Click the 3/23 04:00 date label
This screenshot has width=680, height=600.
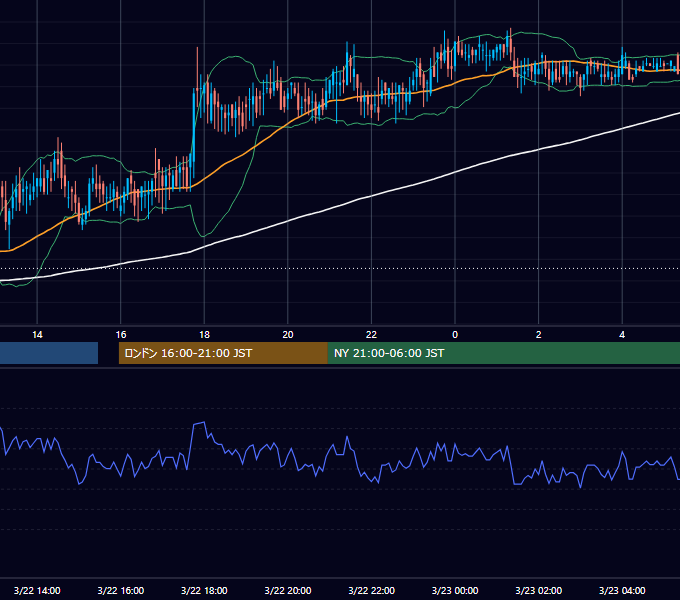(622, 590)
